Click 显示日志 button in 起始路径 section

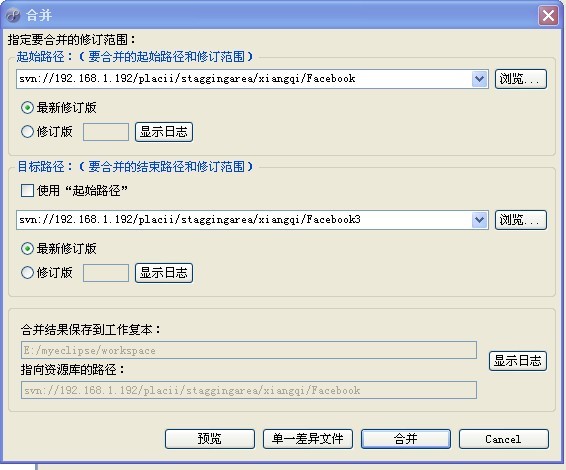(164, 132)
